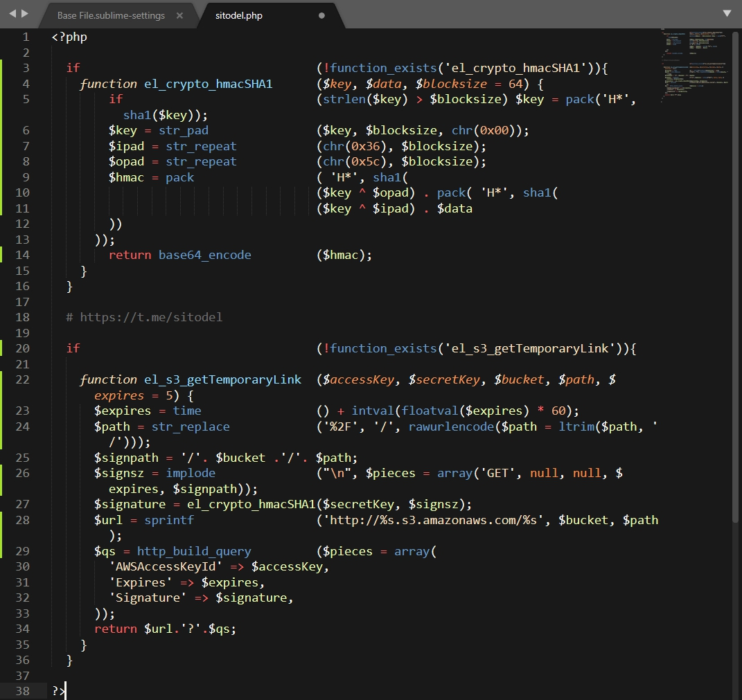
Task: Switch to Base File.sublime-settings tab
Action: pos(111,15)
